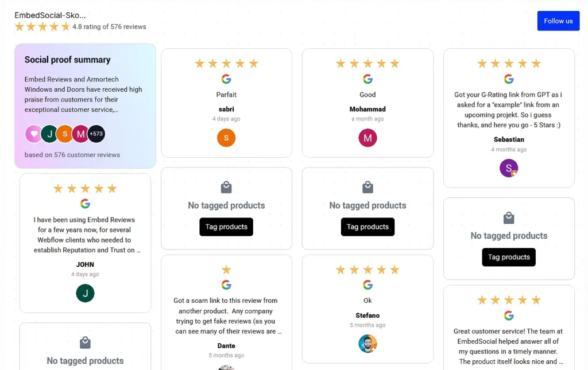Click the heart avatar in Social proof summary
588x370 pixels.
tap(32, 134)
